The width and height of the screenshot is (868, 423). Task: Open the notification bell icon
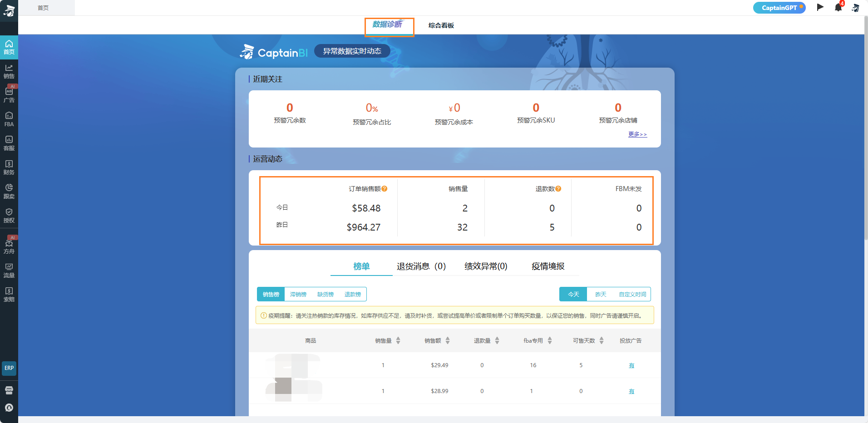click(838, 7)
